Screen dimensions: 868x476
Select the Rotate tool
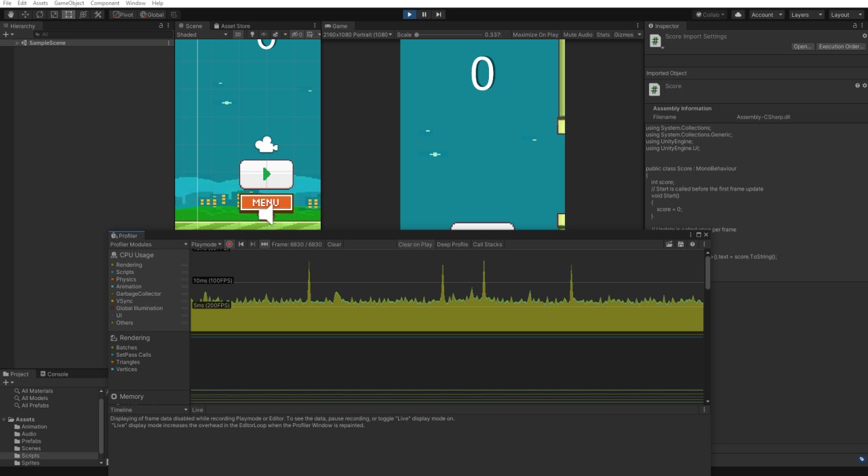click(39, 14)
